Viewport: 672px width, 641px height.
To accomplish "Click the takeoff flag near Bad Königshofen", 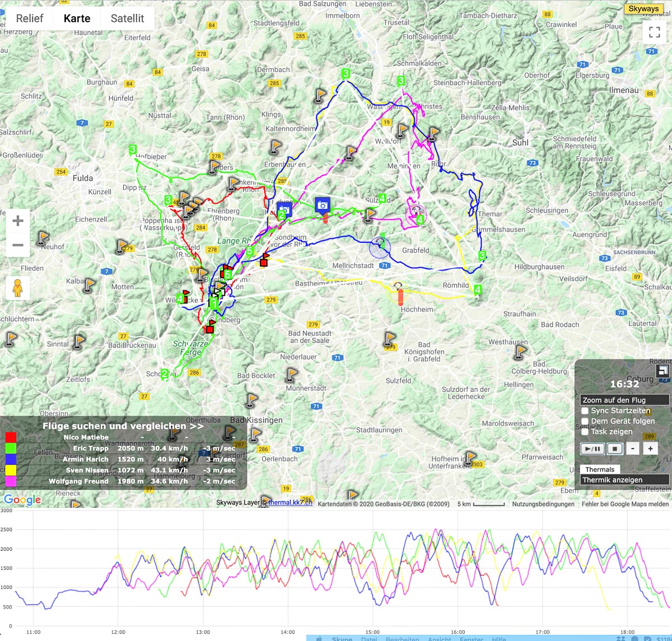I will click(390, 338).
